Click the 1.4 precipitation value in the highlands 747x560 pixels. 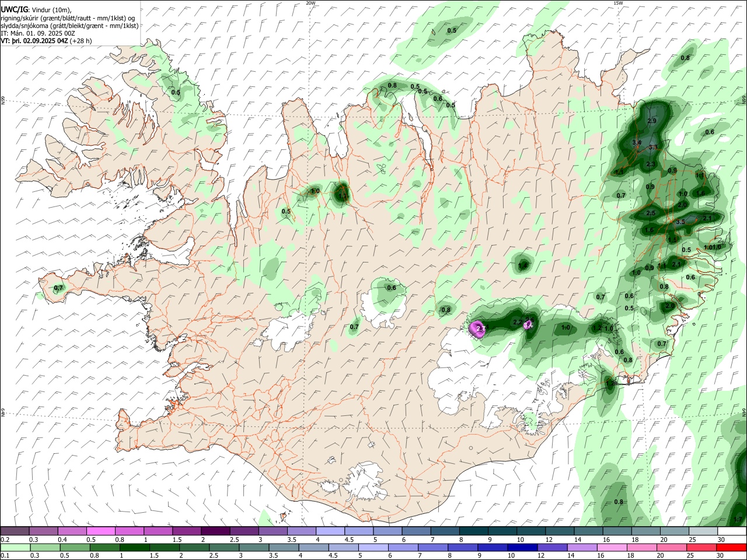[523, 266]
